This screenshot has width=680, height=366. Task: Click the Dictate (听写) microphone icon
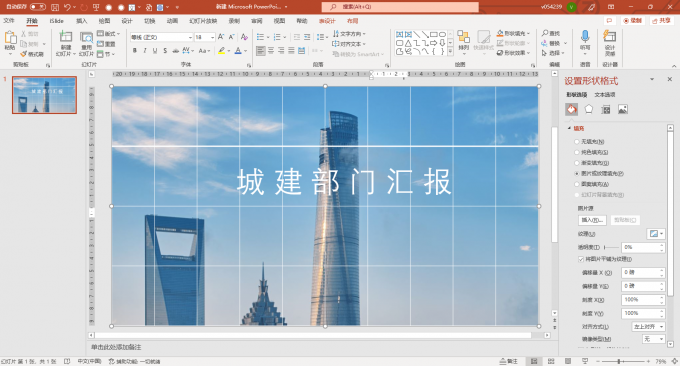click(585, 36)
